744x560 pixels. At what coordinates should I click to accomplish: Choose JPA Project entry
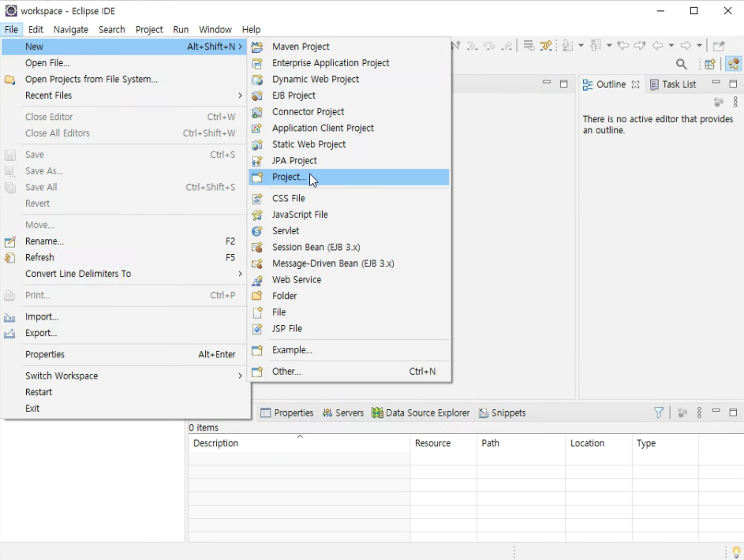pos(349,160)
